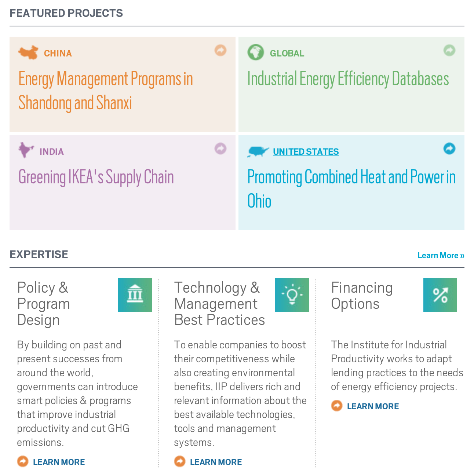Screen dimensions: 474x476
Task: Open Promoting Combined Heat and Power in Ohio
Action: (x=351, y=189)
